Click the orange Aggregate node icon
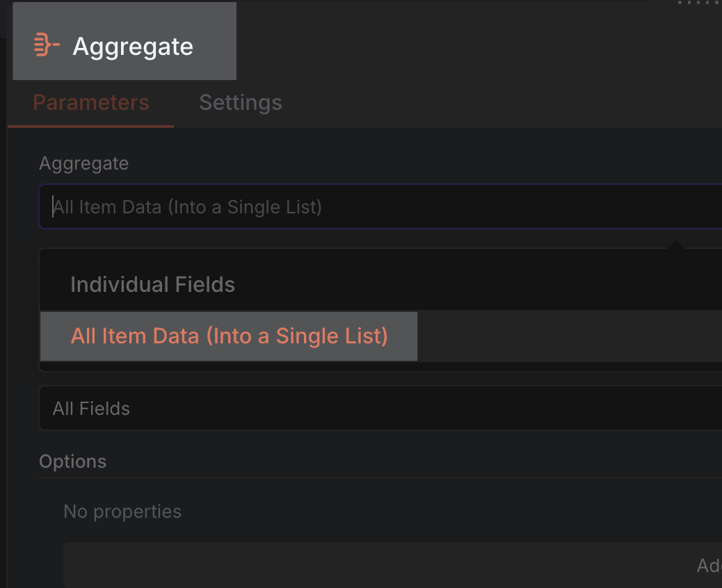 point(47,44)
